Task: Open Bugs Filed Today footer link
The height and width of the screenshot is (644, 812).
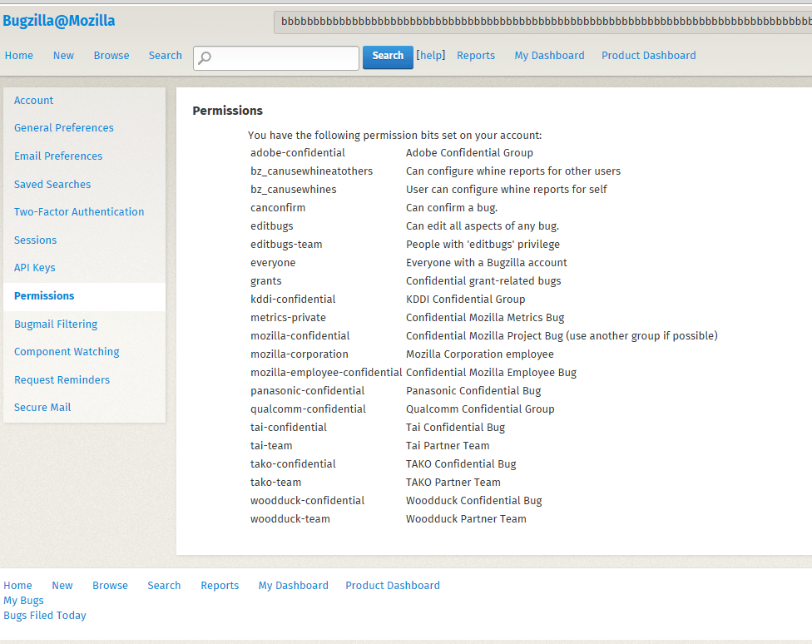Action: point(45,616)
